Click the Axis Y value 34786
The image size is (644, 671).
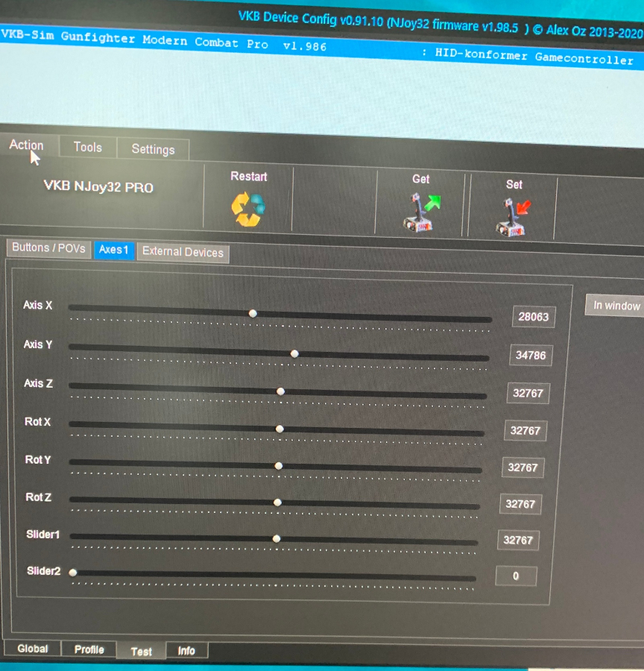[x=531, y=355]
